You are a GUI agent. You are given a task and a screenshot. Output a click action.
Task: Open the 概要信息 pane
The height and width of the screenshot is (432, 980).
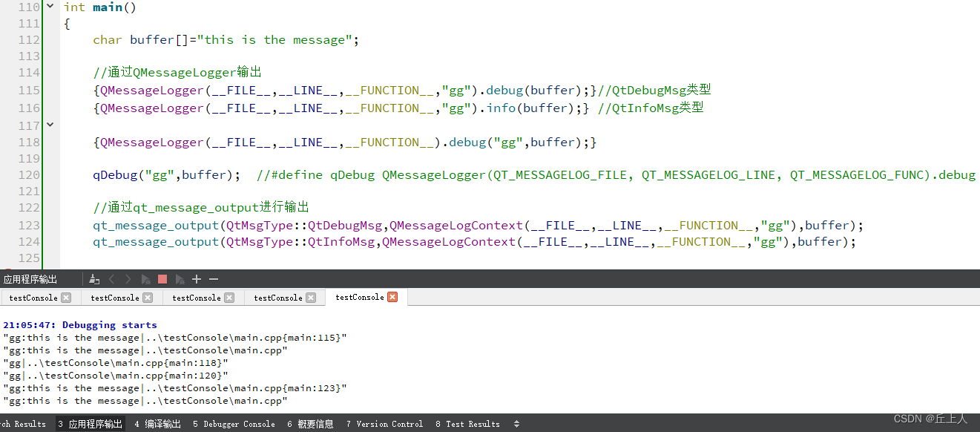tap(310, 423)
